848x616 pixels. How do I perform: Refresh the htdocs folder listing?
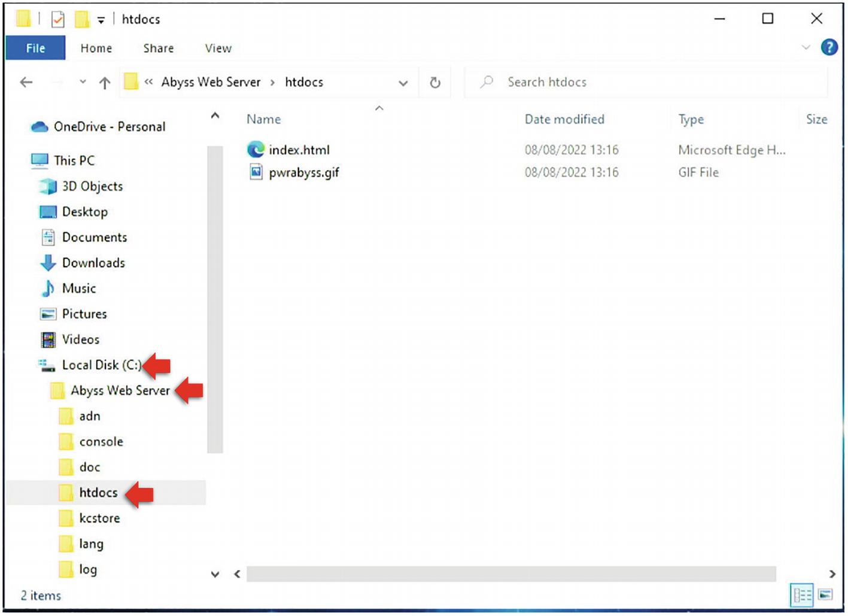(x=435, y=83)
